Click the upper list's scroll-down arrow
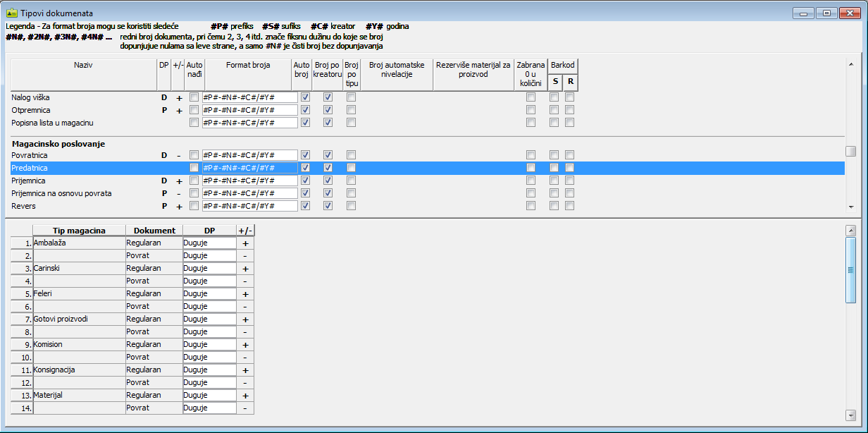Screen dimensions: 868x433 point(851,207)
